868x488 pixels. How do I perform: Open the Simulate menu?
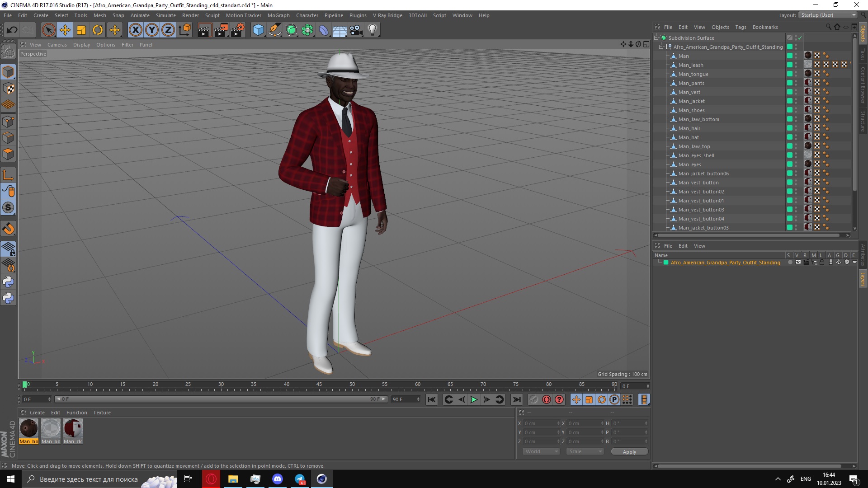pyautogui.click(x=165, y=15)
